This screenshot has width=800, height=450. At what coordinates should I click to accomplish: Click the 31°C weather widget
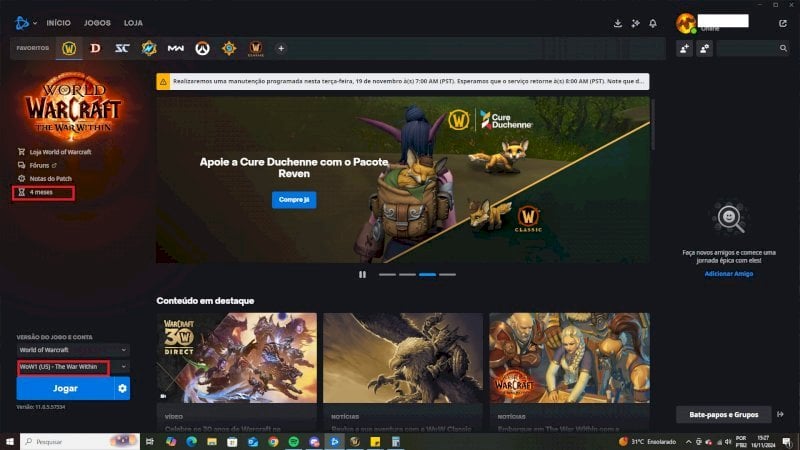pyautogui.click(x=648, y=442)
